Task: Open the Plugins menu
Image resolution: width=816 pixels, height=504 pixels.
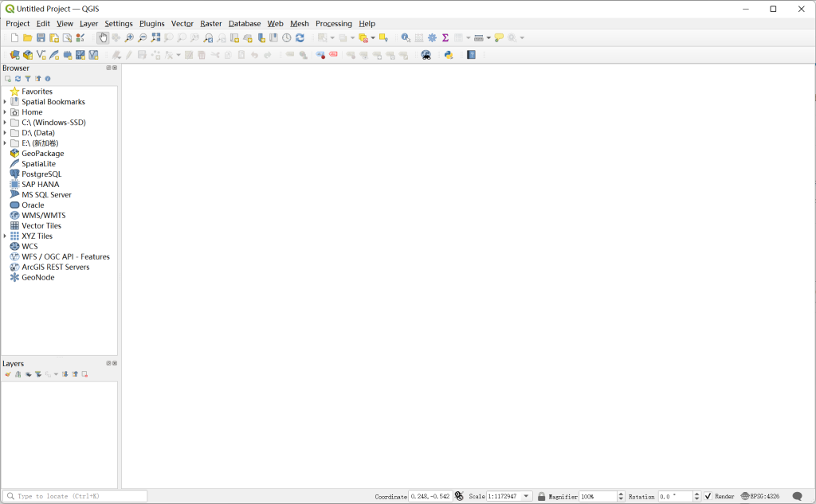Action: [x=152, y=23]
